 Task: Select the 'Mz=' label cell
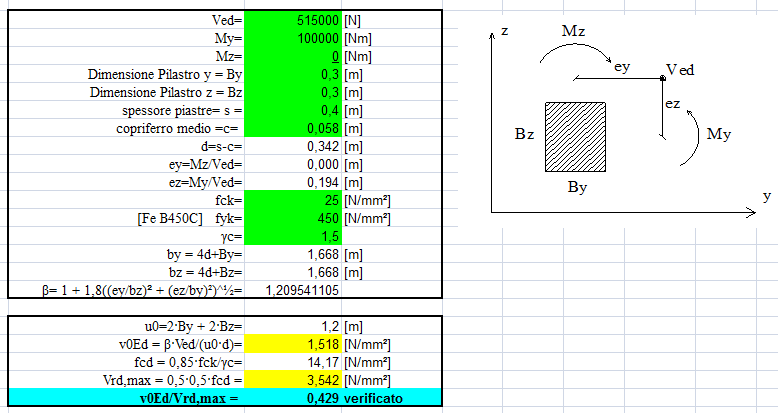(x=127, y=56)
